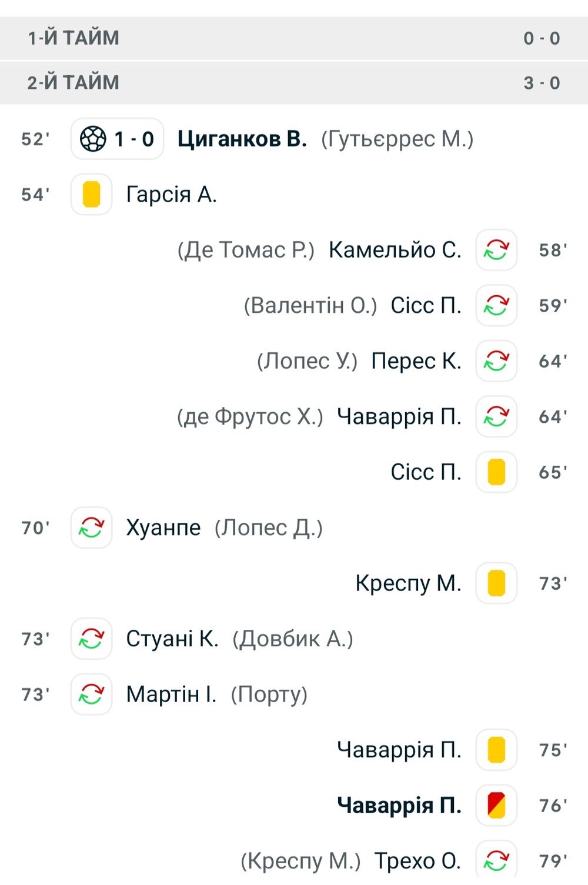Tap substitution icon beside Перес К.
This screenshot has height=885, width=588.
coord(496,361)
